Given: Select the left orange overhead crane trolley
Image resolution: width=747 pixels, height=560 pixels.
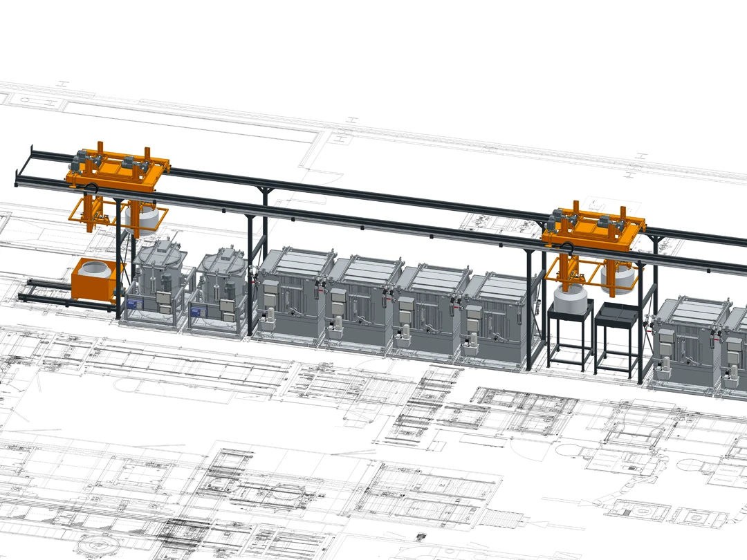Looking at the screenshot, I should [x=119, y=168].
